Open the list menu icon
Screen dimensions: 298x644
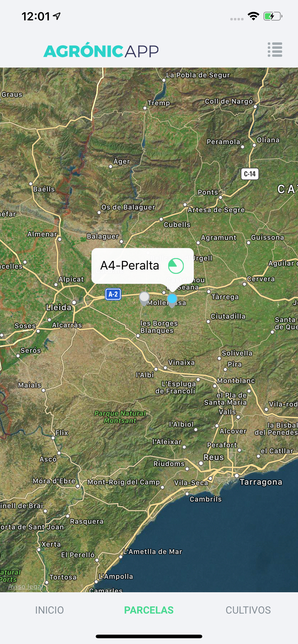pyautogui.click(x=275, y=50)
